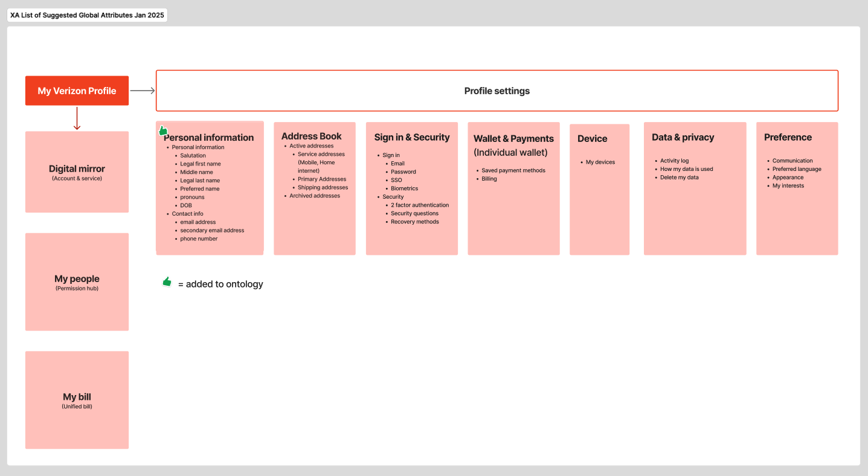Click the thumbs-up icon beside 'added to ontology'
The height and width of the screenshot is (476, 868).
(x=167, y=281)
